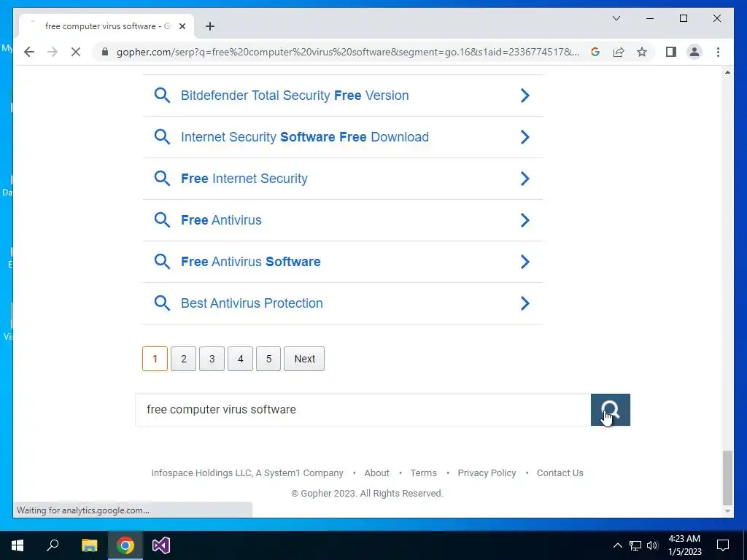Click magnifier icon beside Free Antivirus Software
747x560 pixels.
click(x=162, y=262)
